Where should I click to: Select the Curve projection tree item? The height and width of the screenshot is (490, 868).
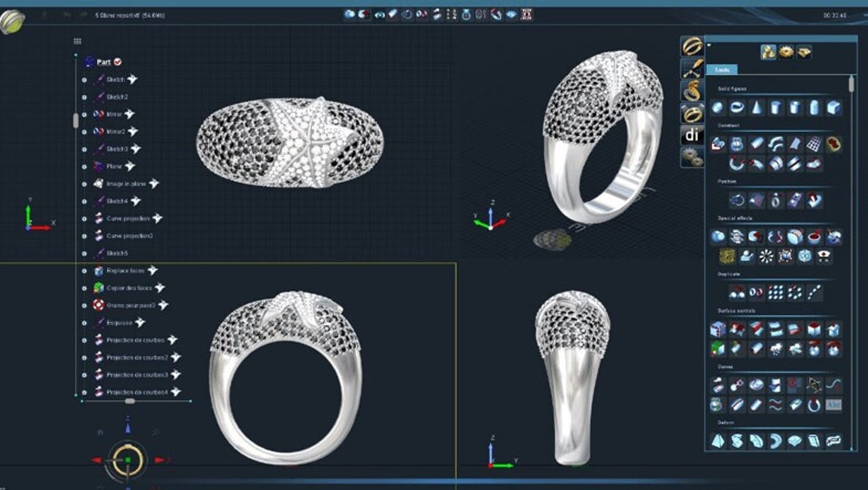128,218
